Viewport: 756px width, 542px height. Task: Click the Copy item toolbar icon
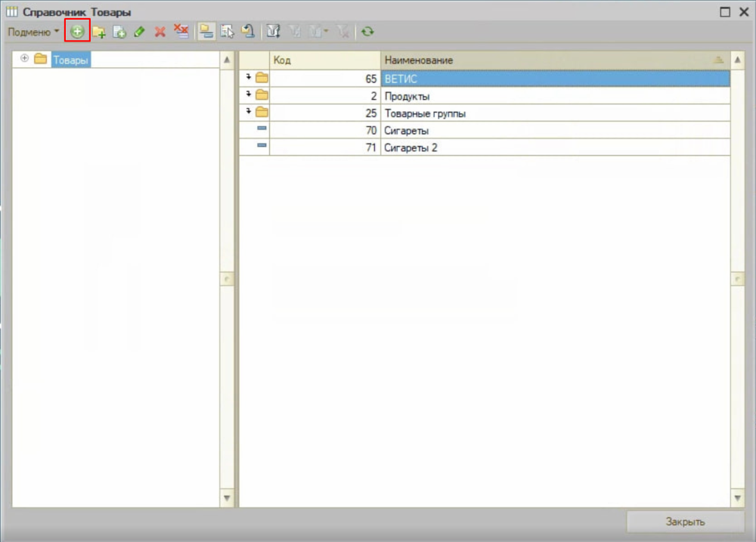[119, 32]
